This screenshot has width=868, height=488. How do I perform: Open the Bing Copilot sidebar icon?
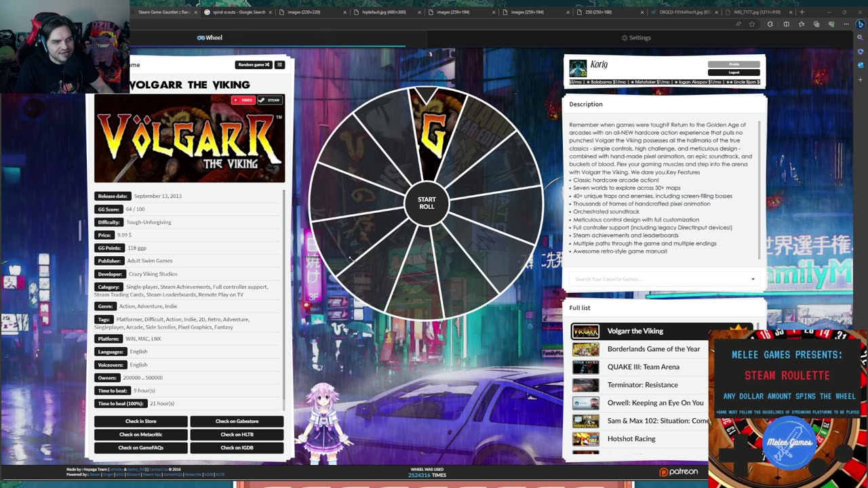click(x=861, y=24)
